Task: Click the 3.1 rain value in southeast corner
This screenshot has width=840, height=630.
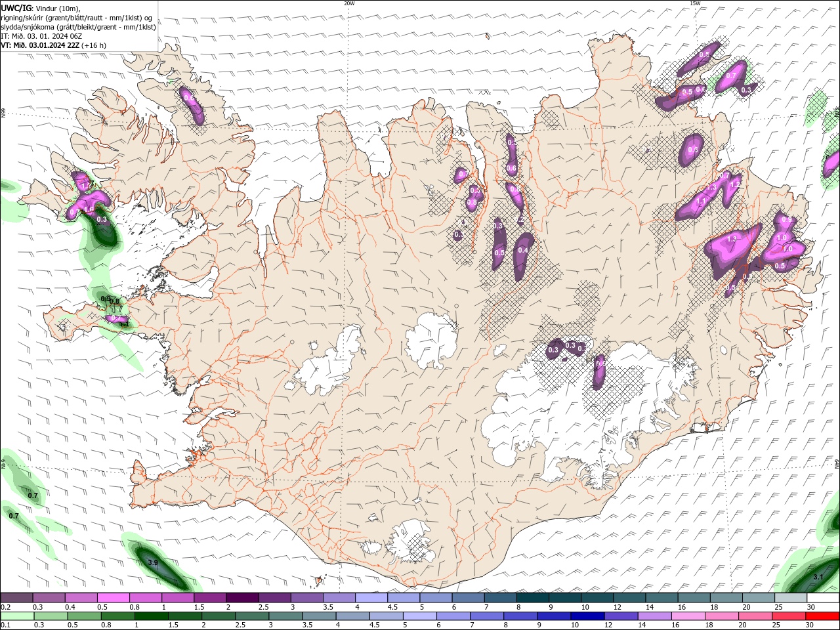Action: tap(818, 577)
